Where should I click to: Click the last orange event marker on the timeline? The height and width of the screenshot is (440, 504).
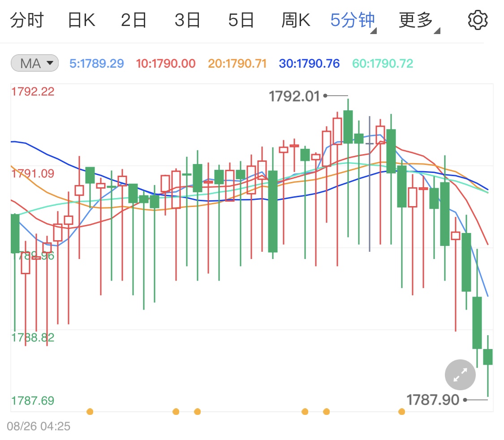point(401,411)
